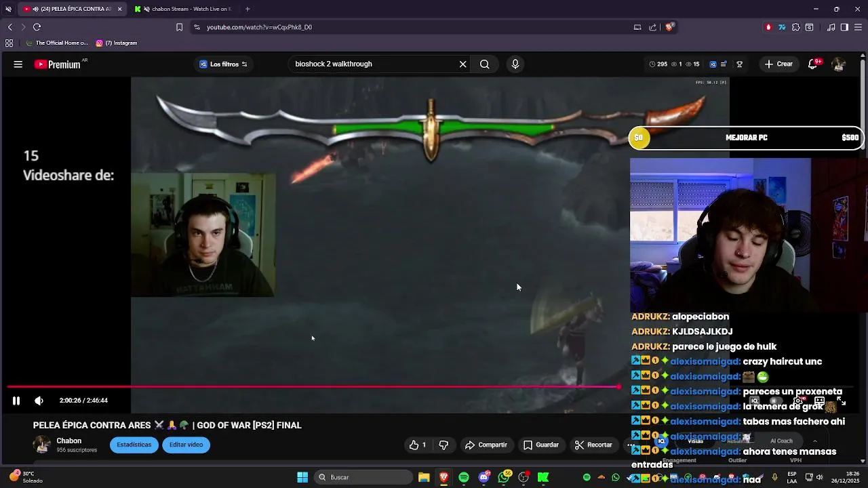868x488 pixels.
Task: Open the YouTube guide hamburger menu
Action: click(x=18, y=64)
